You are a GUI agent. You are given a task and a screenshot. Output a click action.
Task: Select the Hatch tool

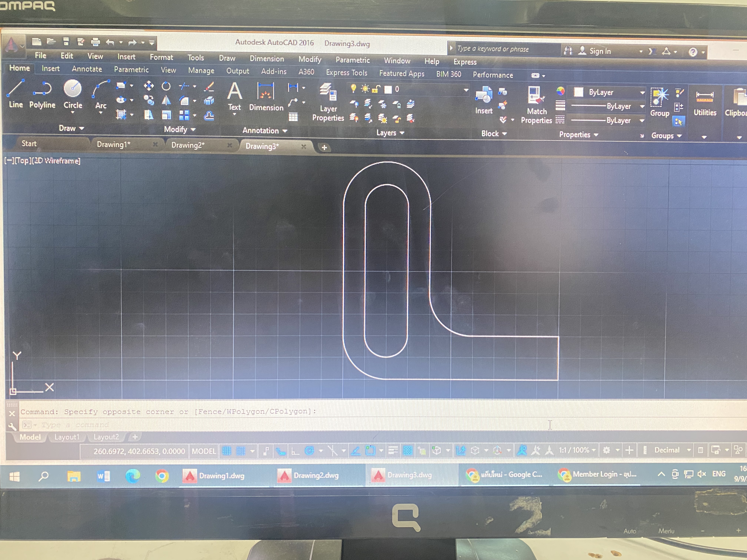click(x=121, y=115)
